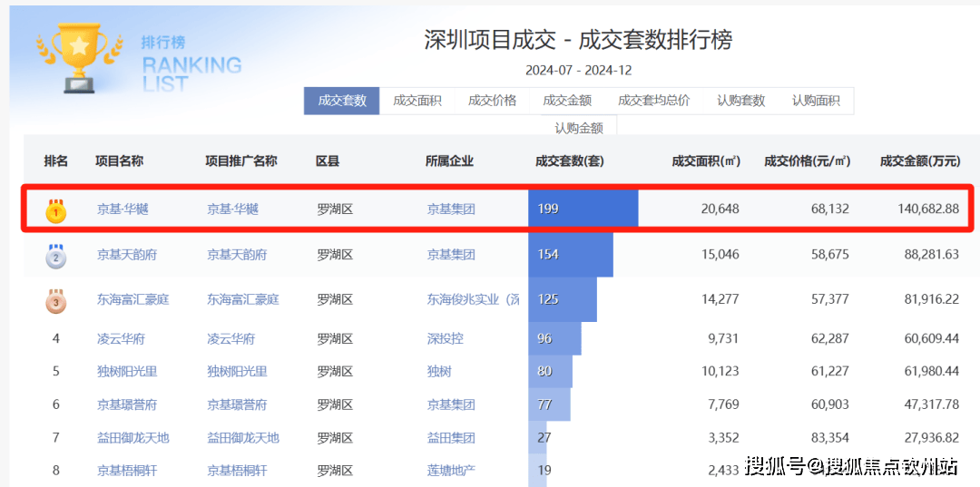Image resolution: width=980 pixels, height=487 pixels.
Task: Open 独树阳光里 in the 项目推广名称 column
Action: click(237, 372)
